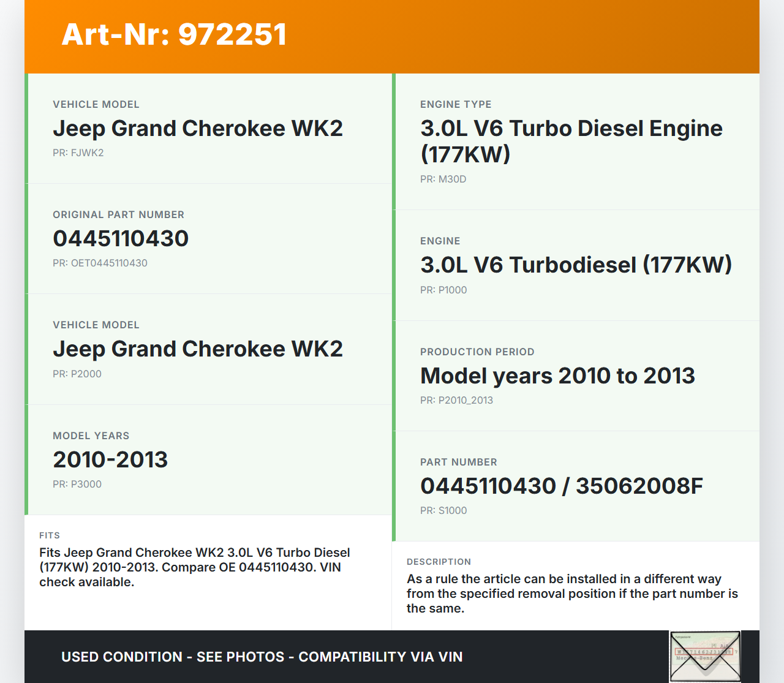Click the FITS compatibility paragraph
The height and width of the screenshot is (683, 784).
tap(195, 567)
